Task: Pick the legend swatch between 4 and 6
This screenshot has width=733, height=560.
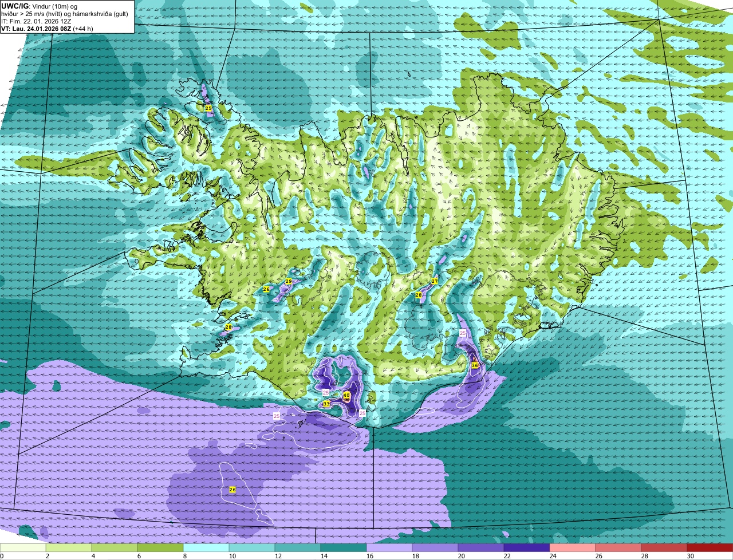Action: 115,547
